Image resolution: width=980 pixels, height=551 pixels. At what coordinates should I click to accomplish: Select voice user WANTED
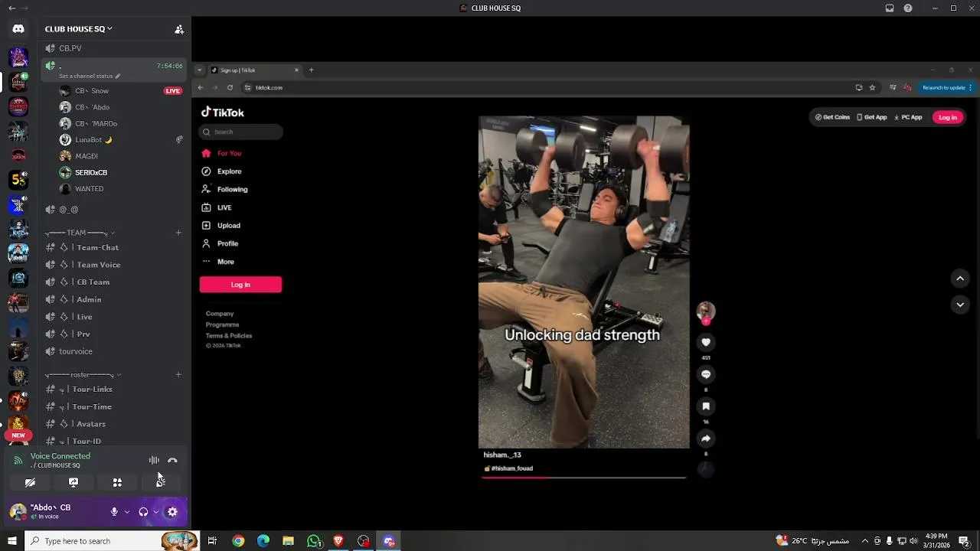(x=121, y=189)
